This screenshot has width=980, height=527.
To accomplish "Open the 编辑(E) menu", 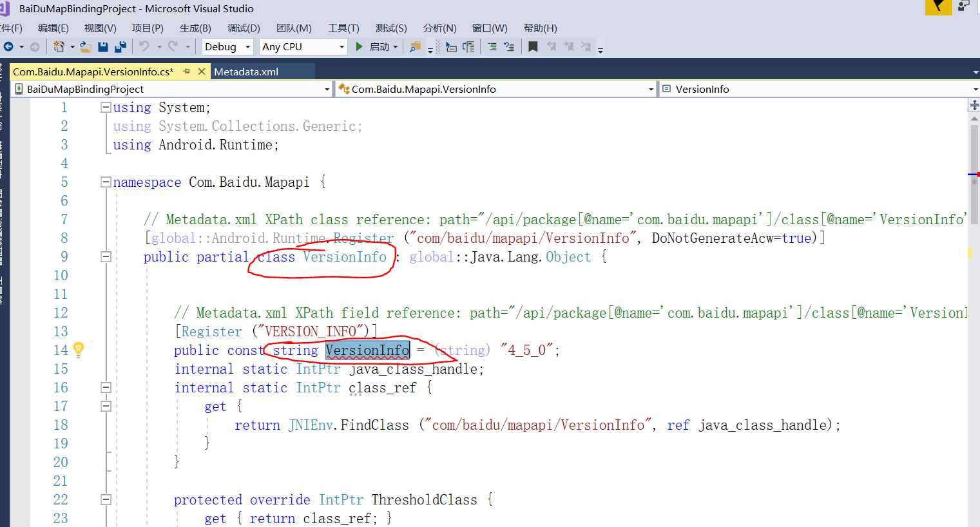I will (53, 28).
